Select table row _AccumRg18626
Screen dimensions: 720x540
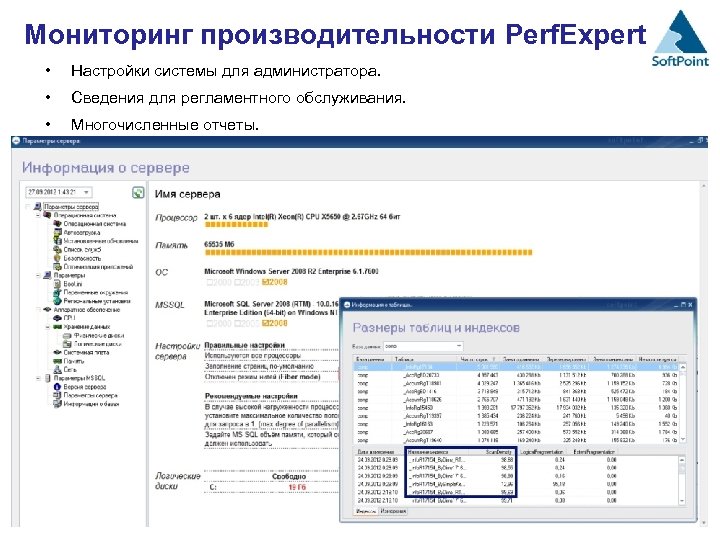point(515,399)
